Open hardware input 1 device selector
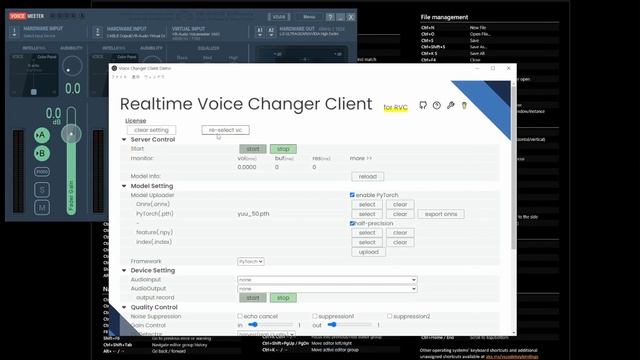 [x=14, y=32]
